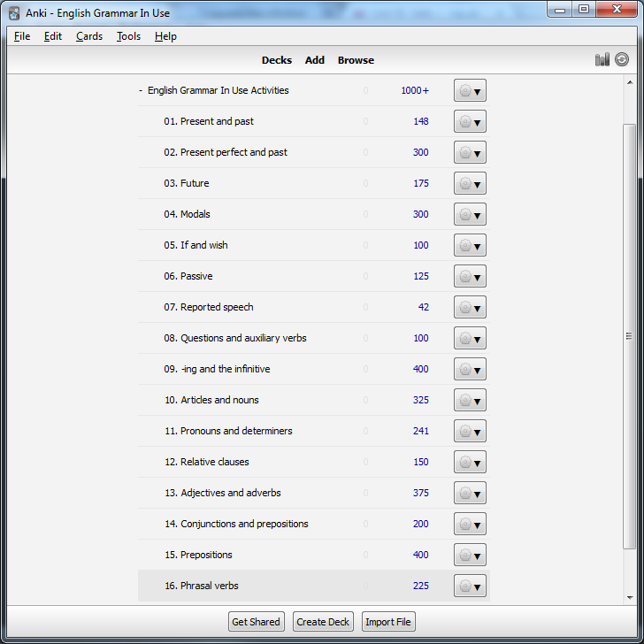Select deck 02. Present perfect and past

tap(226, 152)
